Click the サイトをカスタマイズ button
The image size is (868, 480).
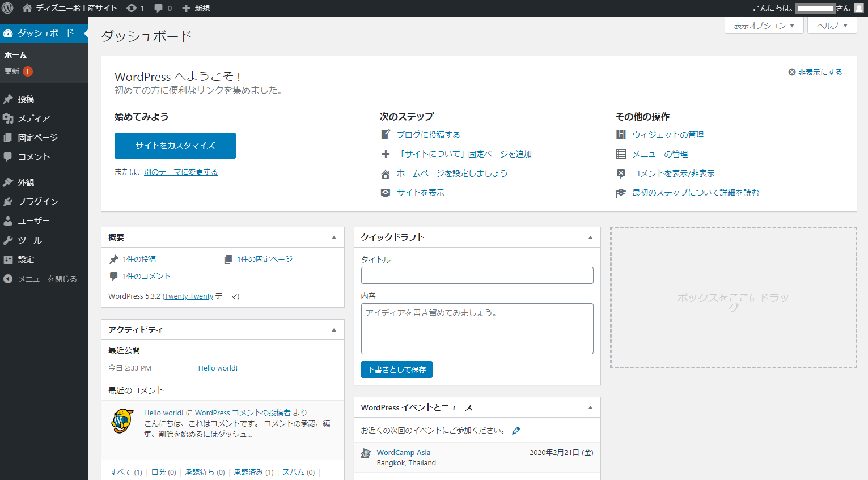[x=175, y=146]
